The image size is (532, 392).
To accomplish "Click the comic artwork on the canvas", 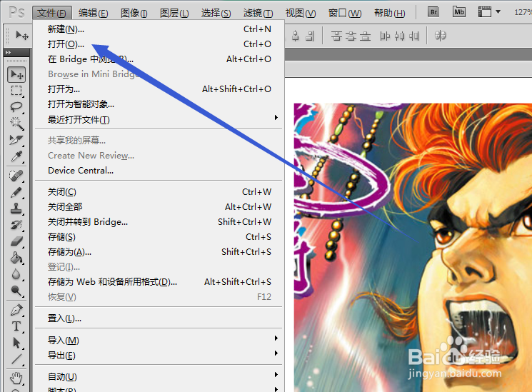I will tap(413, 248).
